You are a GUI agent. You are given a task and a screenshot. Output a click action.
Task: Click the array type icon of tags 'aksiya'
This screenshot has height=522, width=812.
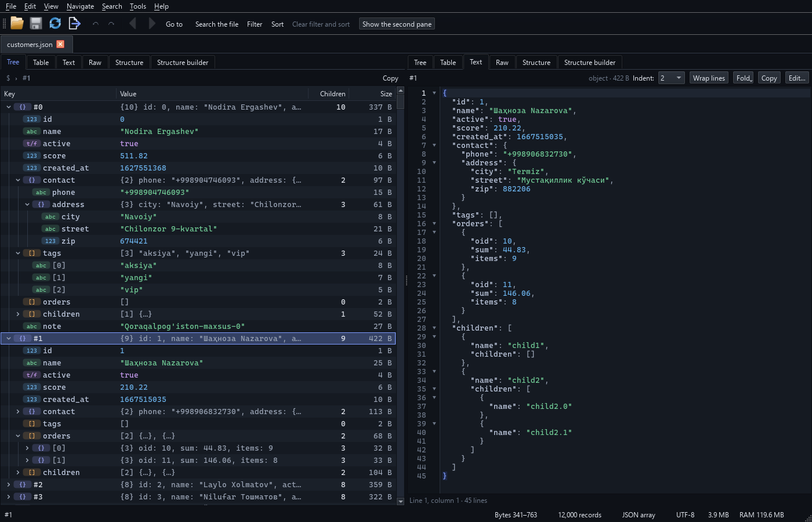coord(32,253)
